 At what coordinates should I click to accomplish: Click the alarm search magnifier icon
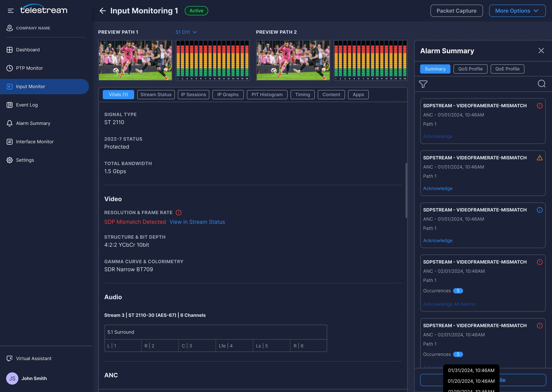pyautogui.click(x=542, y=83)
